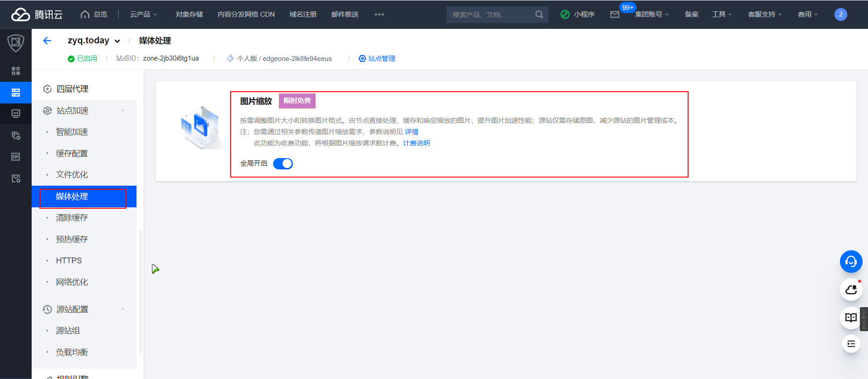Show more products via ellipsis menu

(x=379, y=14)
